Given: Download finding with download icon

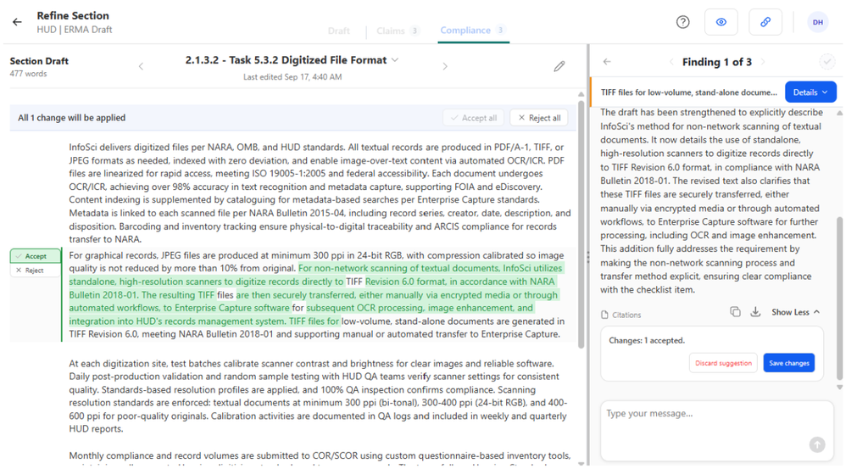Looking at the screenshot, I should 755,312.
